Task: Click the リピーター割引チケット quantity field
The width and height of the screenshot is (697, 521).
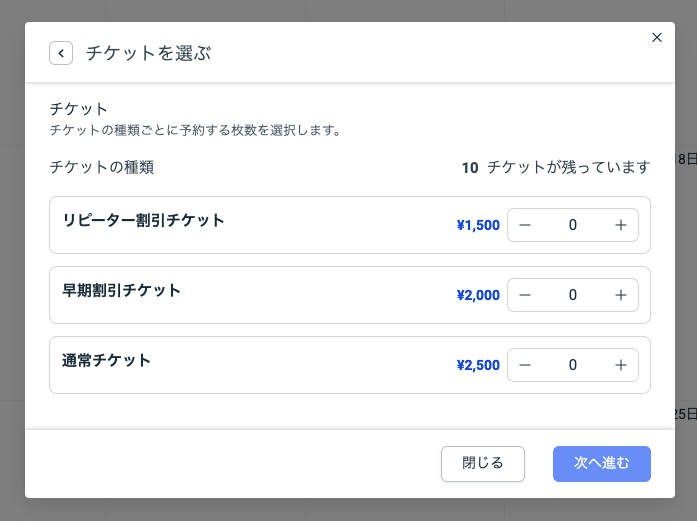Action: pyautogui.click(x=572, y=225)
